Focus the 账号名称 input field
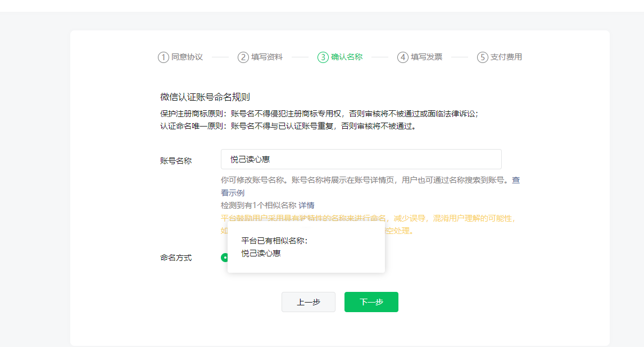Viewport: 644px width, 347px height. pos(361,159)
